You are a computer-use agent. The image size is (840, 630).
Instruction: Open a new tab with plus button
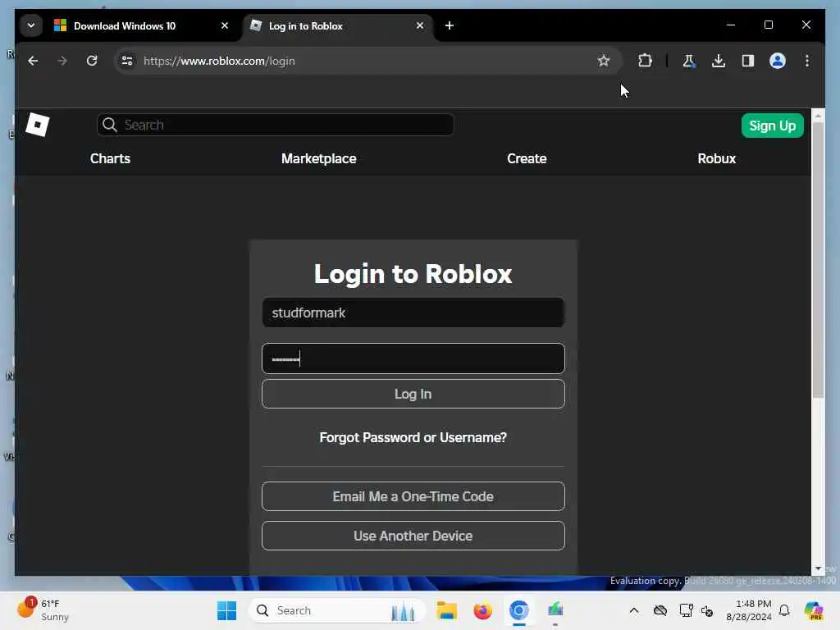coord(450,25)
